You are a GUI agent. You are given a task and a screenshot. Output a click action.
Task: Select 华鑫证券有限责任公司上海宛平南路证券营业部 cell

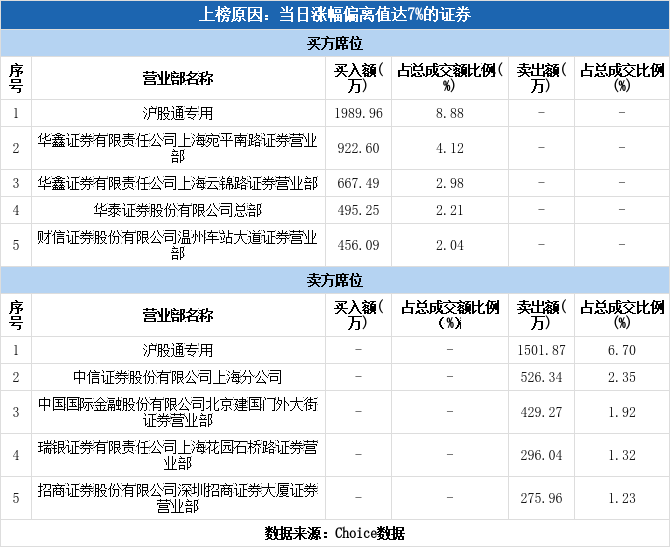(178, 148)
